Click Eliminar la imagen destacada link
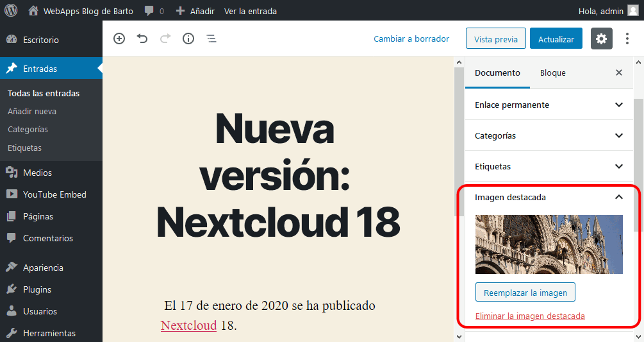This screenshot has height=342, width=644. point(530,316)
